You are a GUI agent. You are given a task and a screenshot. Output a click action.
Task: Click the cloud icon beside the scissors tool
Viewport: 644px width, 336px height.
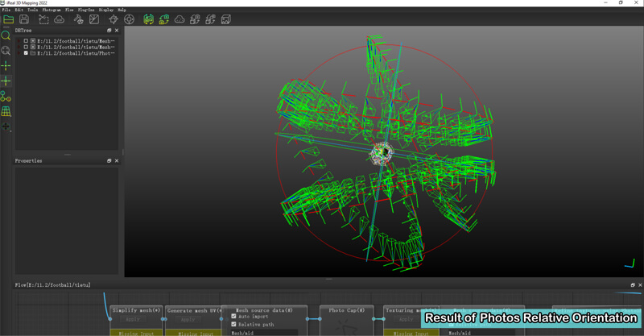click(x=59, y=19)
